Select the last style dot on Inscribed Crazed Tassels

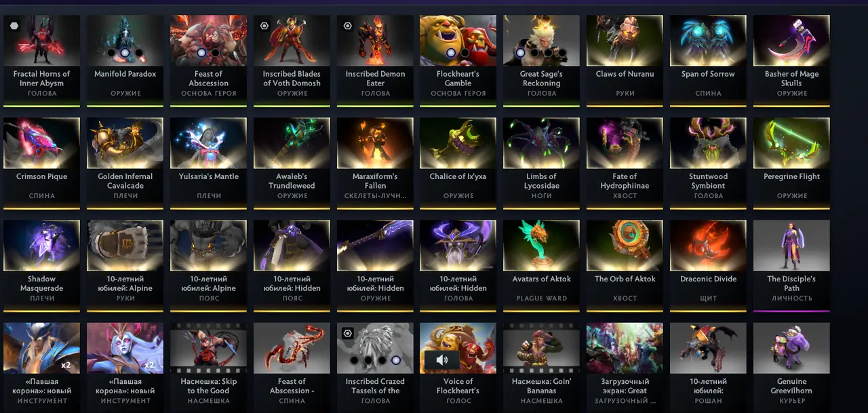396,360
